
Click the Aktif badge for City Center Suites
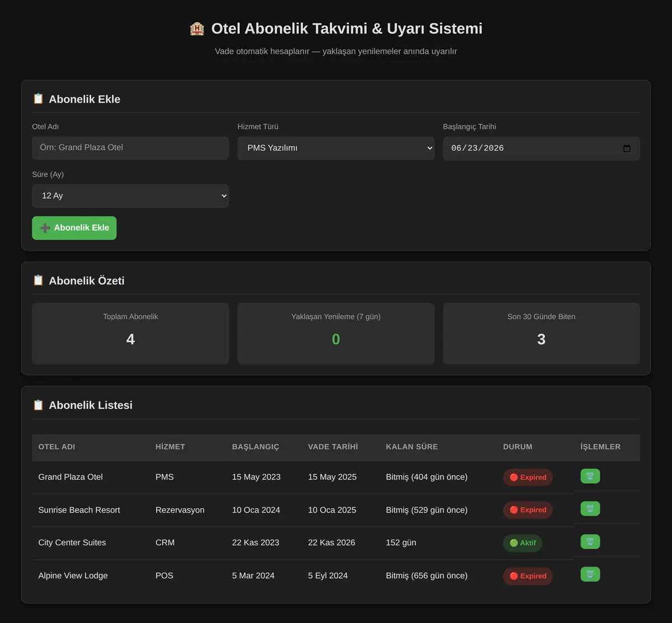(x=522, y=543)
